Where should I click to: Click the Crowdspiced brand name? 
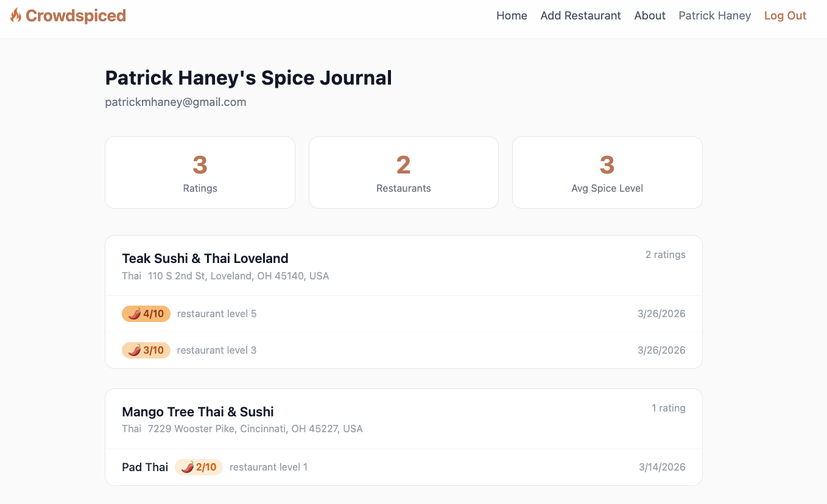click(x=76, y=15)
